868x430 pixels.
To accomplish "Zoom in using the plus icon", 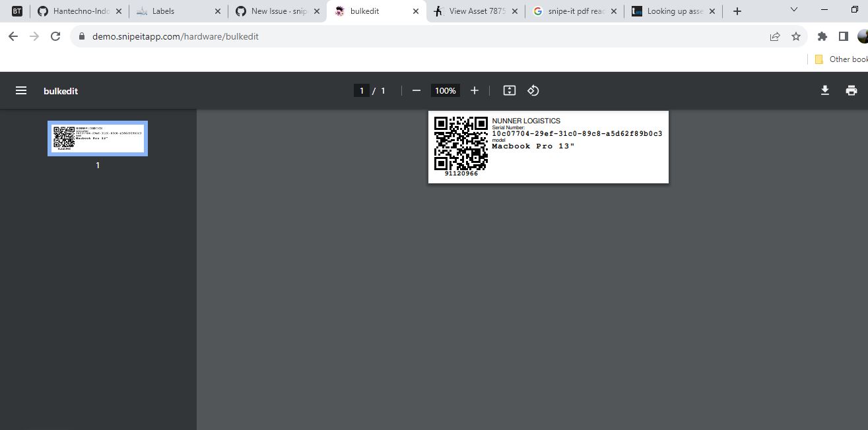I will (x=474, y=90).
